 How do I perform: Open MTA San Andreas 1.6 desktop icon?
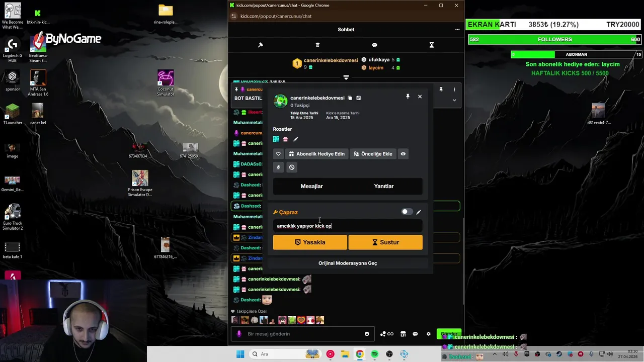[38, 83]
